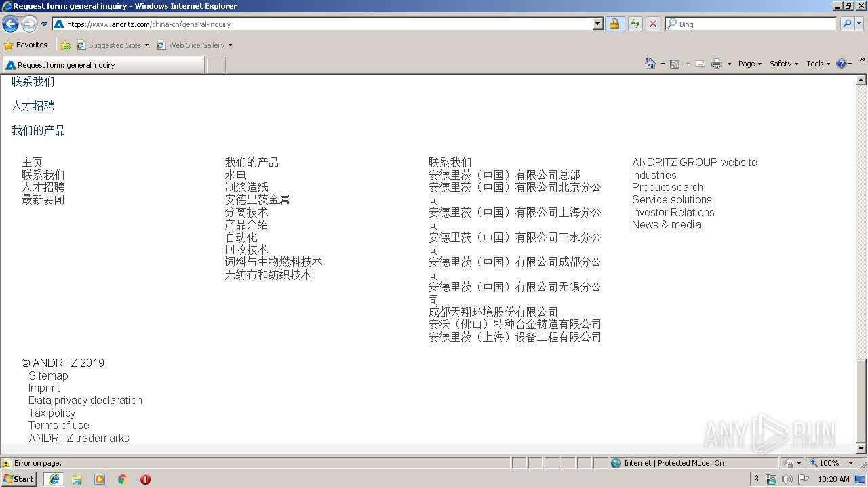Click the 制浆造纸 footer link
This screenshot has width=868, height=488.
pos(246,187)
